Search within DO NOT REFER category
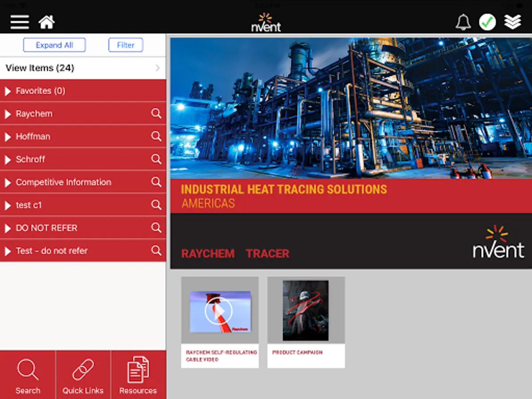 pyautogui.click(x=156, y=227)
